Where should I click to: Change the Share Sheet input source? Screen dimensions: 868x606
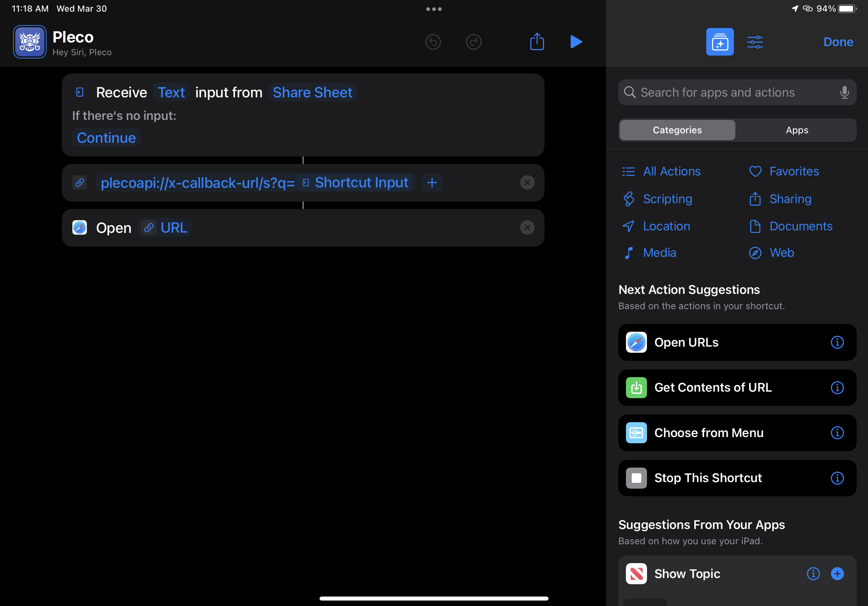[312, 93]
